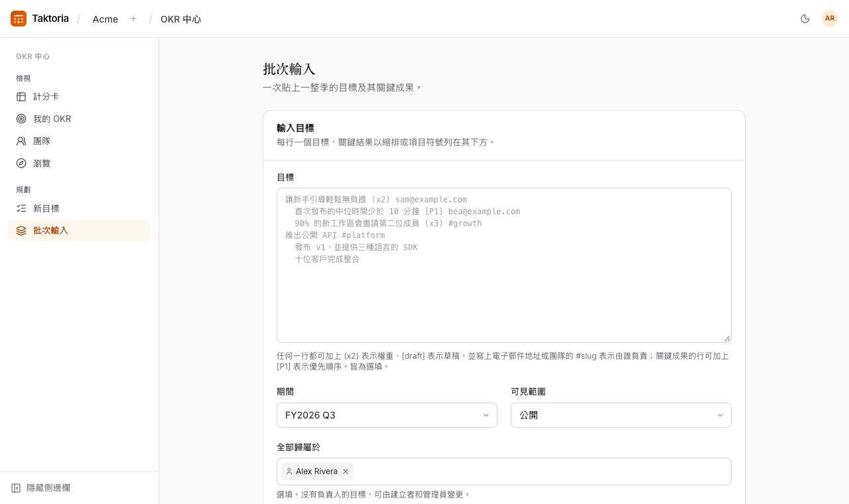Open the OKR 中心 breadcrumb

click(180, 19)
